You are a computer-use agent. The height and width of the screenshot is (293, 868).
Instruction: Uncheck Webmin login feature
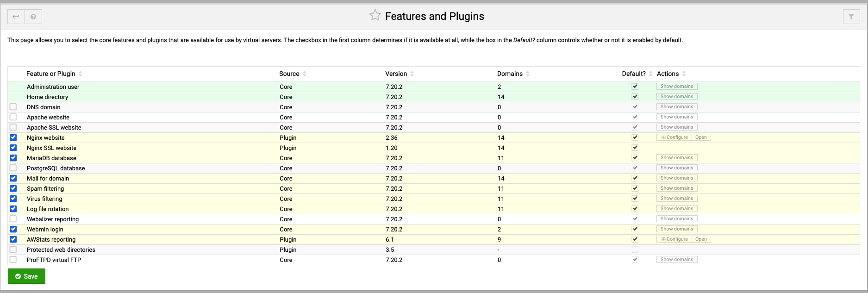click(x=13, y=229)
